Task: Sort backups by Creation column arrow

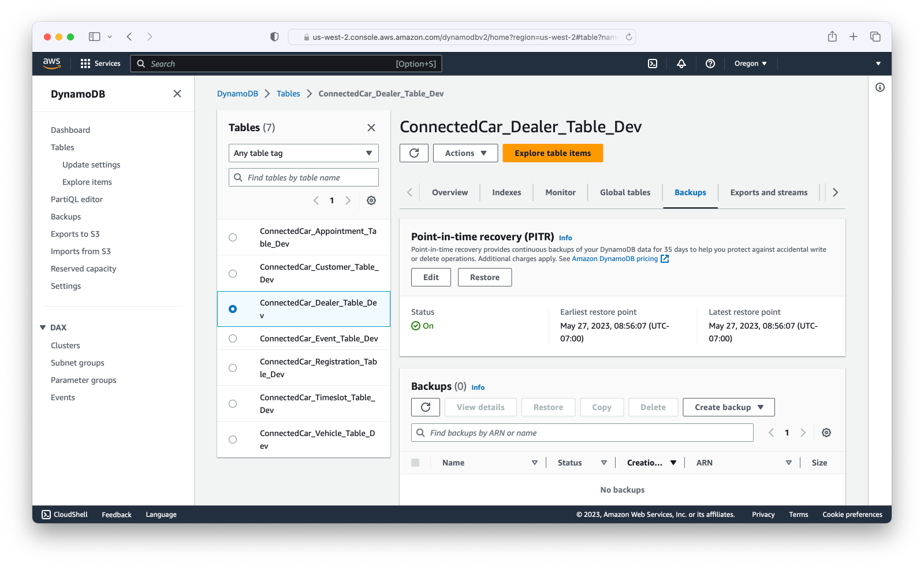Action: [673, 463]
